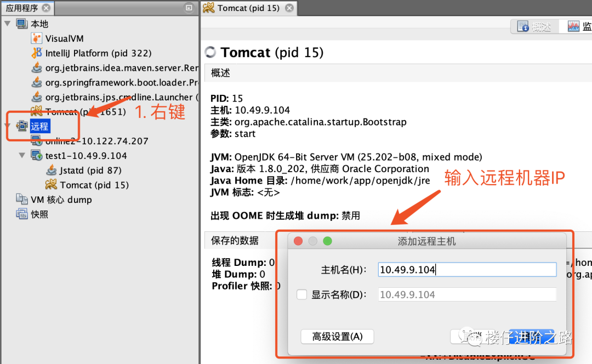Click the 堆 Dump: 0 text
592x364 pixels.
238,274
